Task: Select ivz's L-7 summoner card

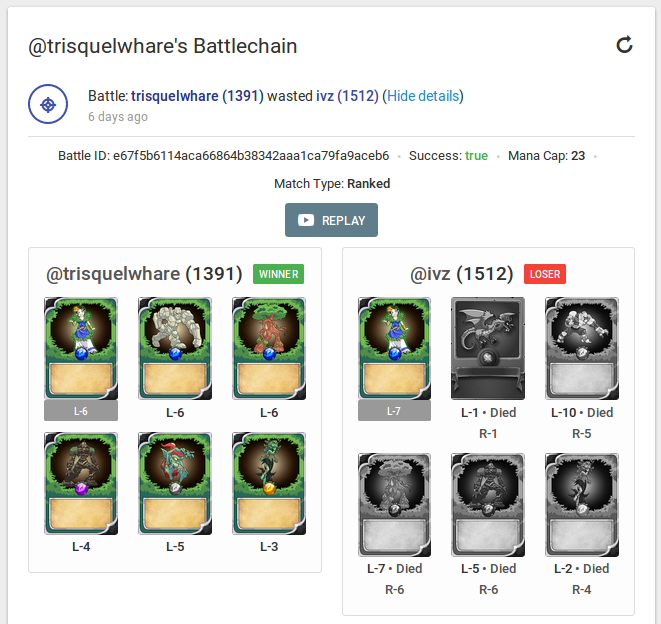Action: click(x=395, y=349)
